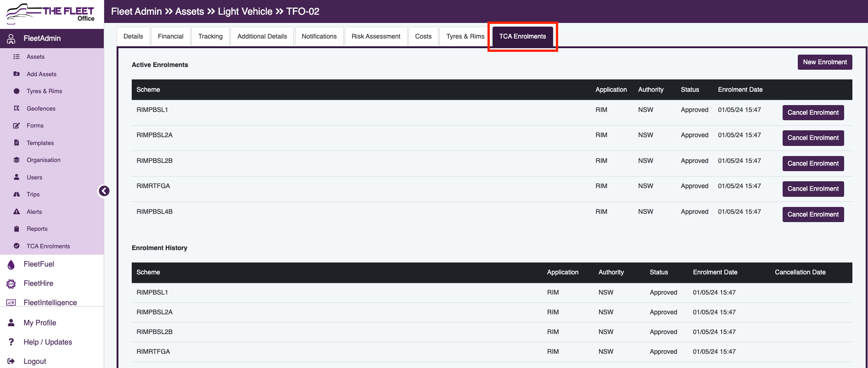Open the Additional Details tab

click(262, 36)
